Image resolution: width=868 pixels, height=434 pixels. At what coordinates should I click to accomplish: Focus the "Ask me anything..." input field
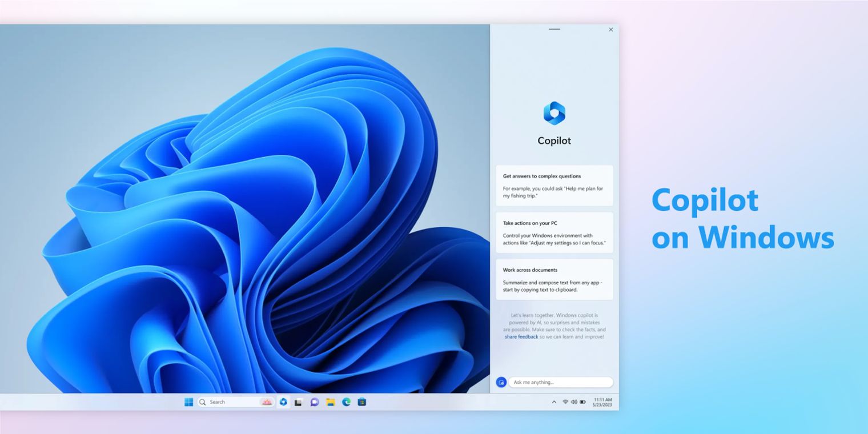point(561,382)
